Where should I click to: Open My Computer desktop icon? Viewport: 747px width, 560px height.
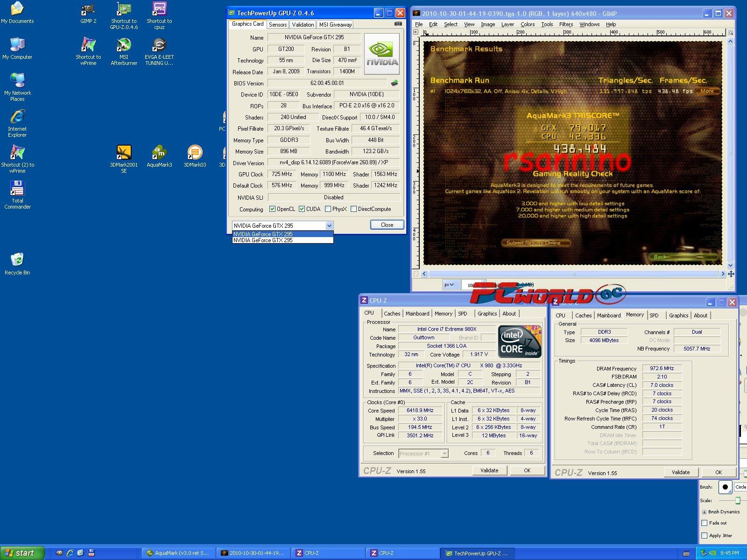click(x=17, y=49)
